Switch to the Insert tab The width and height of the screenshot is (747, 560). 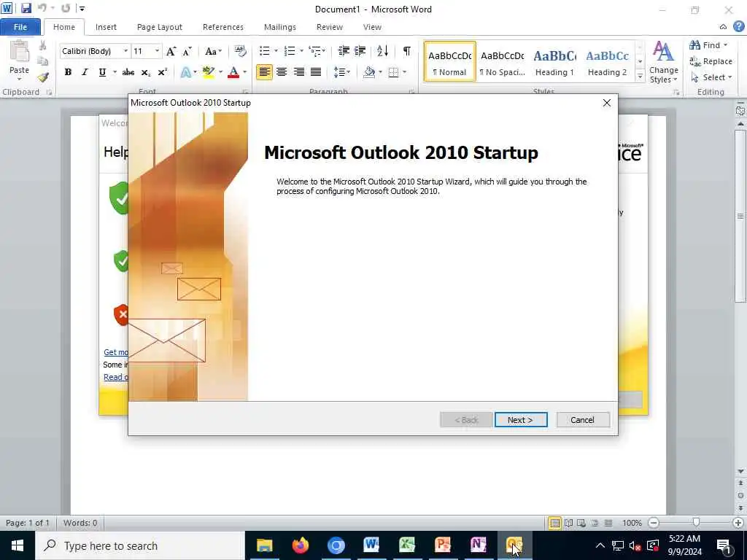pyautogui.click(x=106, y=27)
